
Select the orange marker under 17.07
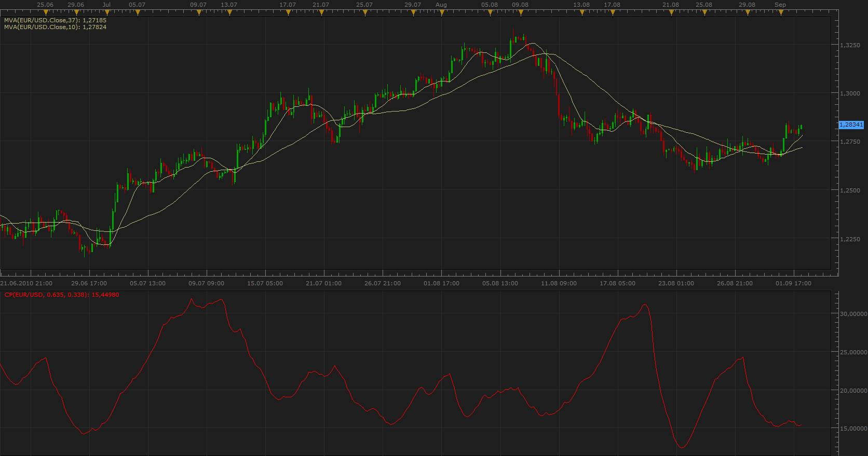pos(288,12)
